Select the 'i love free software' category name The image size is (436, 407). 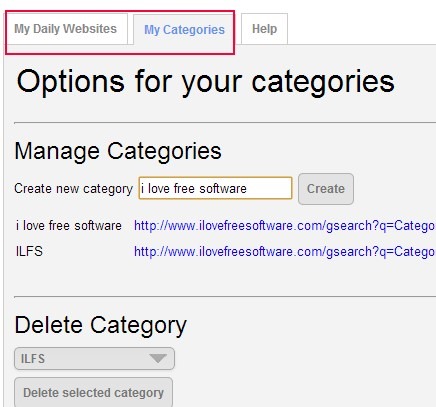coord(69,226)
